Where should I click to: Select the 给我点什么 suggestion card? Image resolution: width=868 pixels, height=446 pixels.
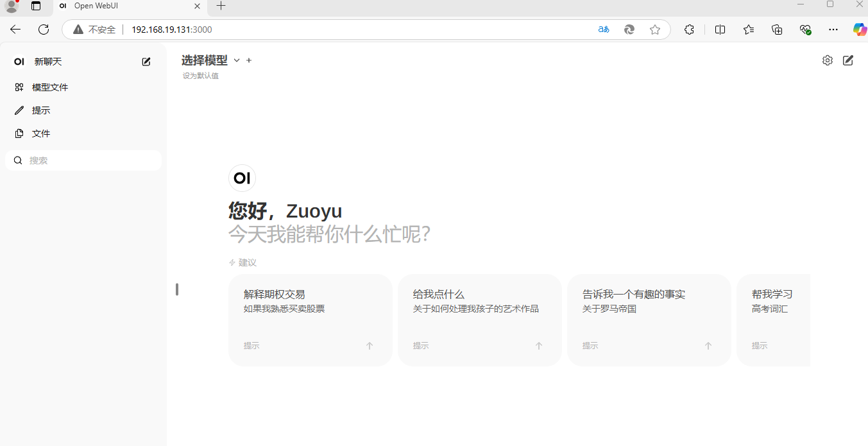tap(480, 320)
